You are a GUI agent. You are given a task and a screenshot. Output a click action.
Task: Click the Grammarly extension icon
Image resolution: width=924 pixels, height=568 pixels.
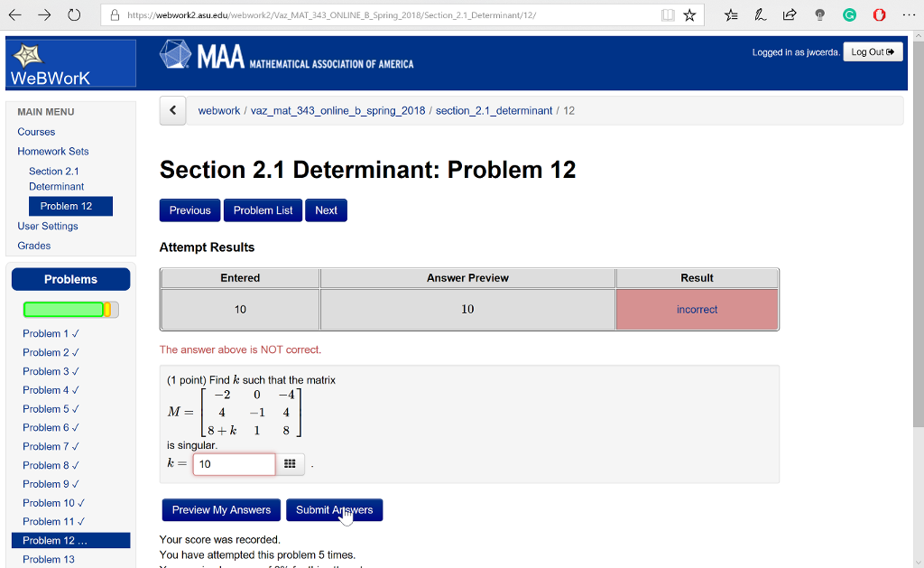tap(849, 15)
